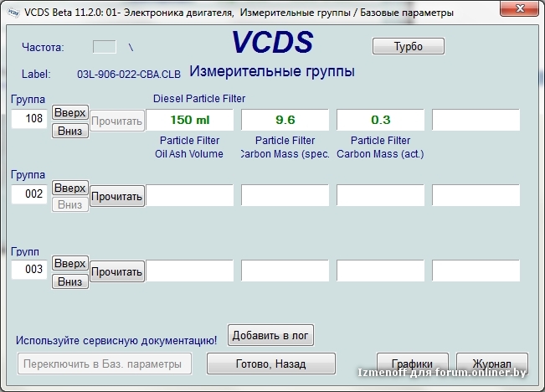Image resolution: width=545 pixels, height=392 pixels.
Task: Click the Частота value field
Action: 105,47
